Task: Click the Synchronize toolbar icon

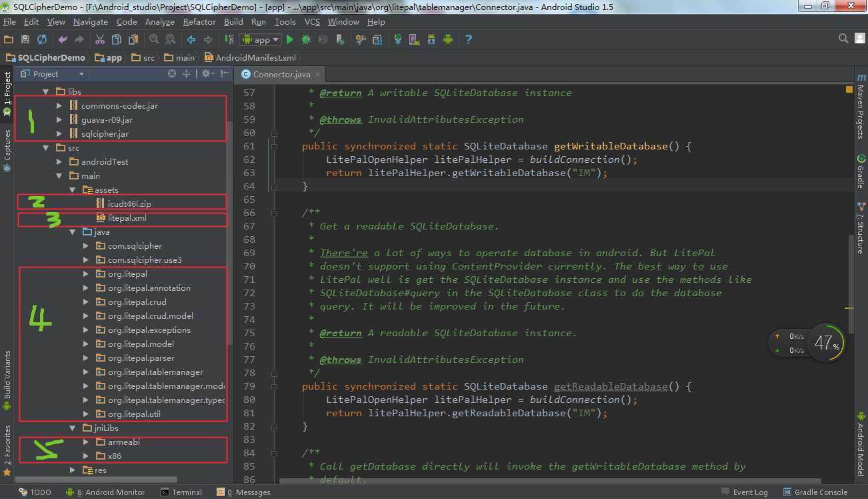Action: [x=42, y=40]
